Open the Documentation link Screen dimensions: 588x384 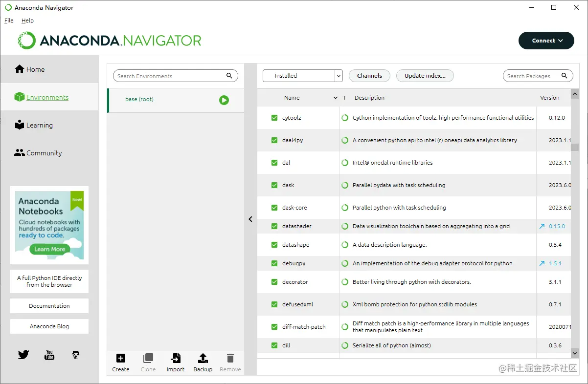click(49, 306)
